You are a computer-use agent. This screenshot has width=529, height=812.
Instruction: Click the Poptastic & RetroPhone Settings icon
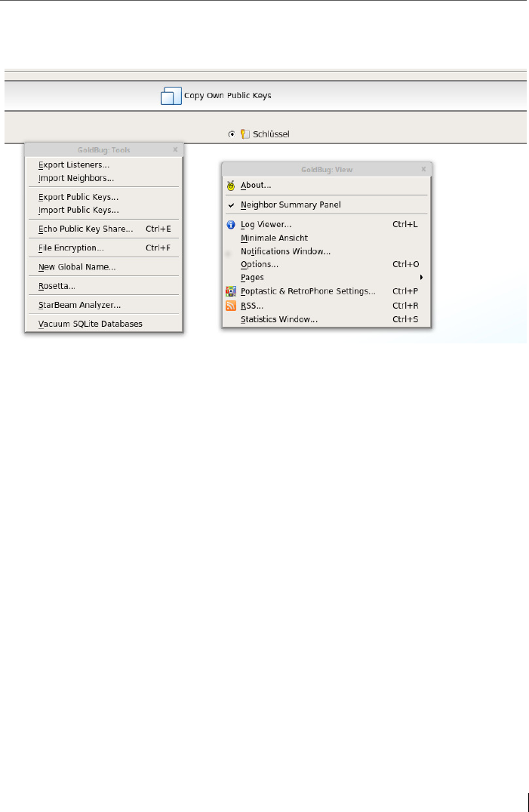coord(231,291)
